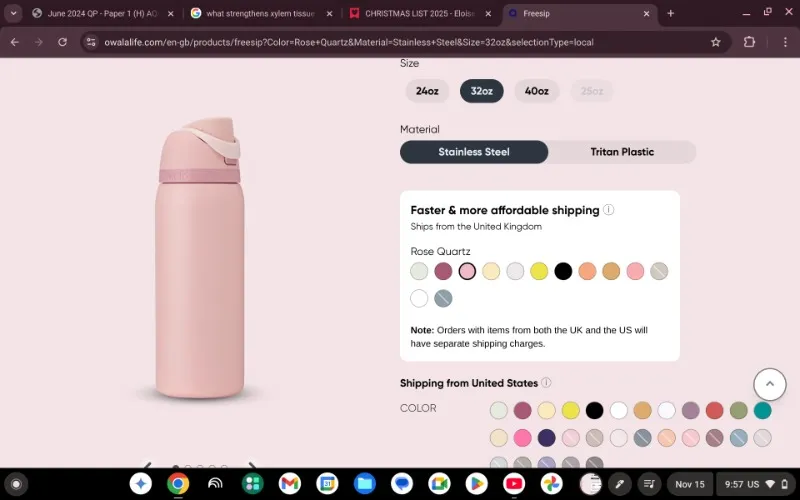Click the address bar URL
This screenshot has height=500, width=800.
pyautogui.click(x=348, y=42)
